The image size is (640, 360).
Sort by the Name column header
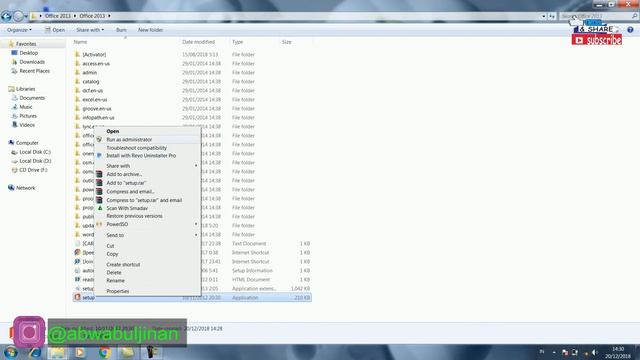[x=80, y=42]
